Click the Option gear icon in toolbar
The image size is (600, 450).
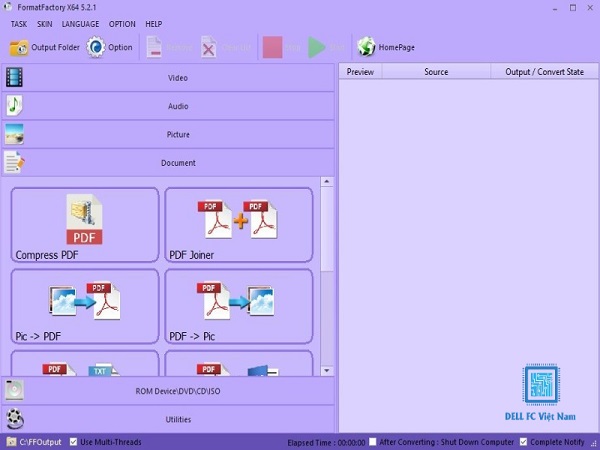tap(95, 47)
